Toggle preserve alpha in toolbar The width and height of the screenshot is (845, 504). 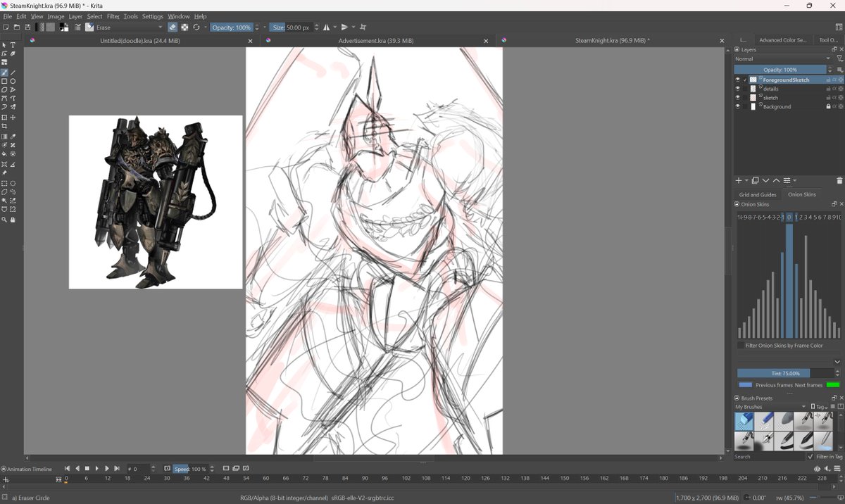(184, 27)
